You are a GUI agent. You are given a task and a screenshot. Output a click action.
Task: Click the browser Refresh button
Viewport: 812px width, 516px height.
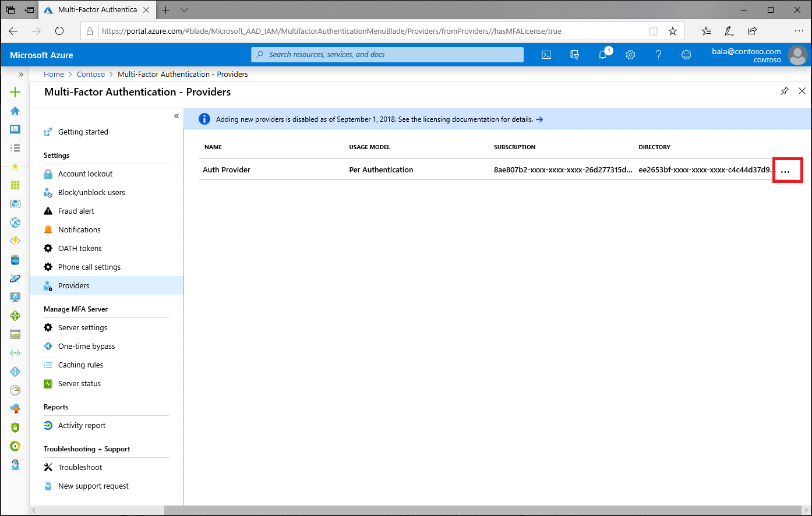[59, 31]
